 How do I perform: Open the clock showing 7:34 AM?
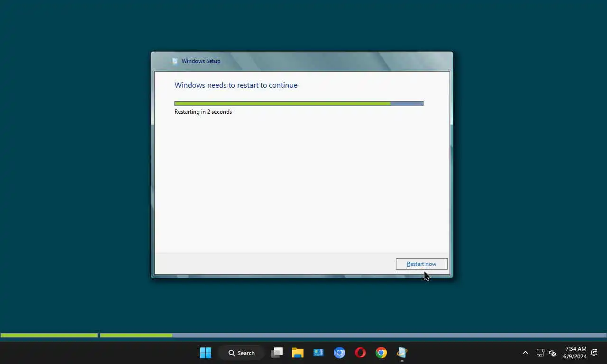click(575, 353)
